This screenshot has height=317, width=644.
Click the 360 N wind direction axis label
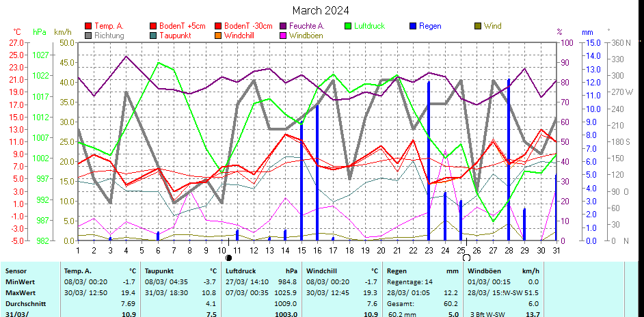click(622, 43)
